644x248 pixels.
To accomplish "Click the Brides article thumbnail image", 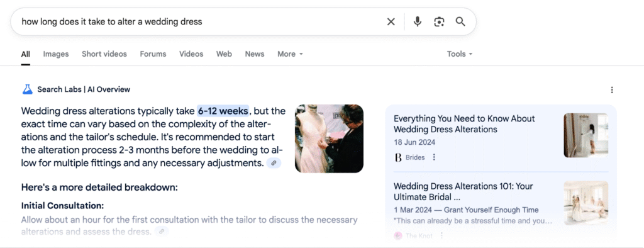I will click(586, 135).
